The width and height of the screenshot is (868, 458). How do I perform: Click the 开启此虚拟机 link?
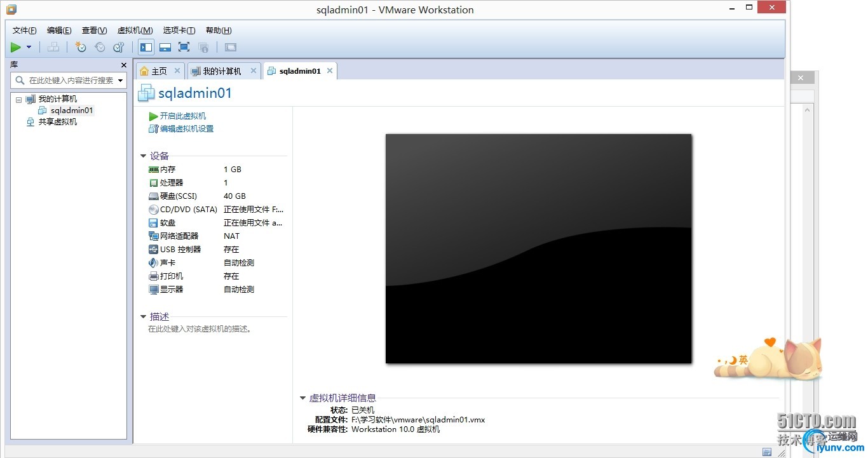(183, 116)
